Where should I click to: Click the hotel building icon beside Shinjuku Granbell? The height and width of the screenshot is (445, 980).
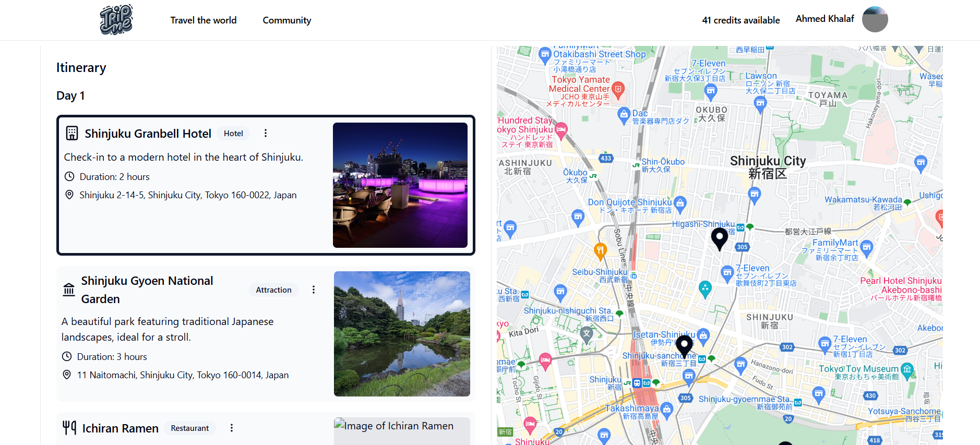coord(72,133)
